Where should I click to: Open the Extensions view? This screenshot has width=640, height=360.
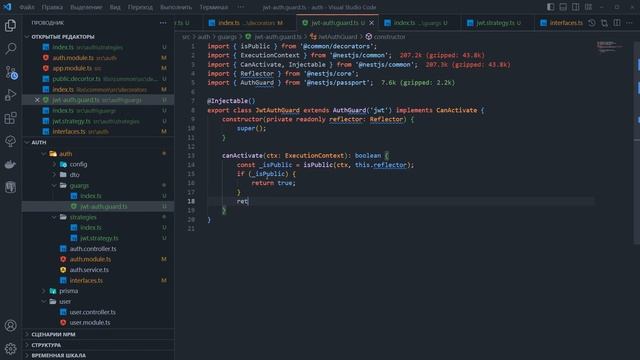coord(11,118)
